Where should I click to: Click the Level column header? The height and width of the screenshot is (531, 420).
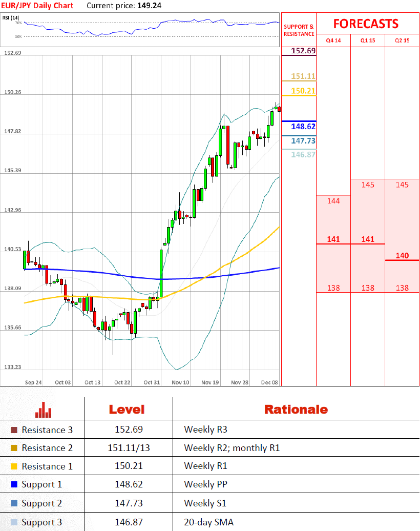click(127, 410)
